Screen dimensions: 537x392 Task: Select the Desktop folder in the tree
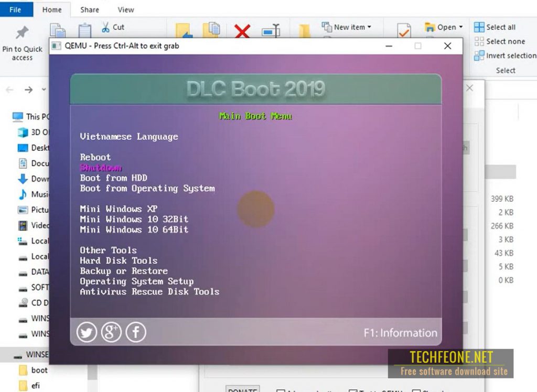click(33, 148)
